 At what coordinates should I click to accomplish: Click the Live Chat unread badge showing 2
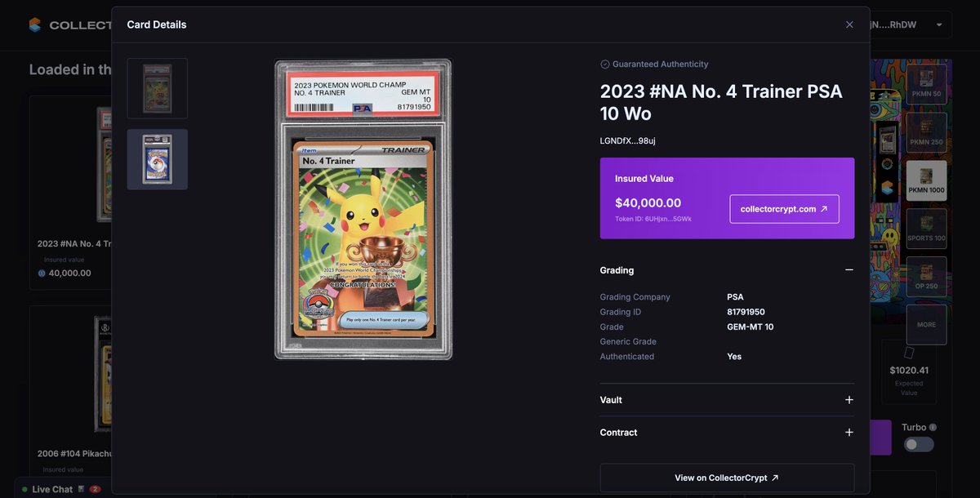[x=95, y=489]
